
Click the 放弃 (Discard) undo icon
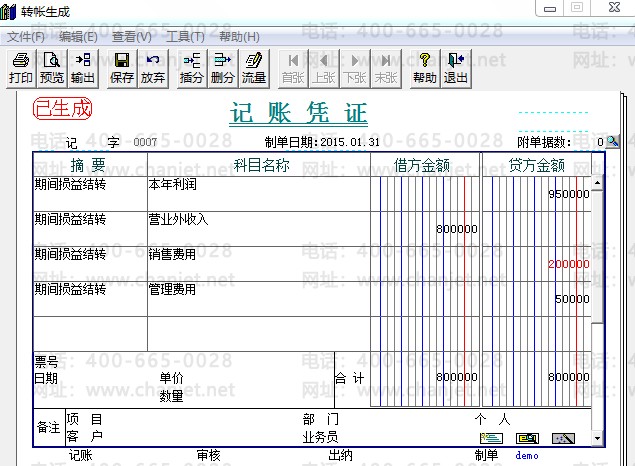click(x=153, y=68)
